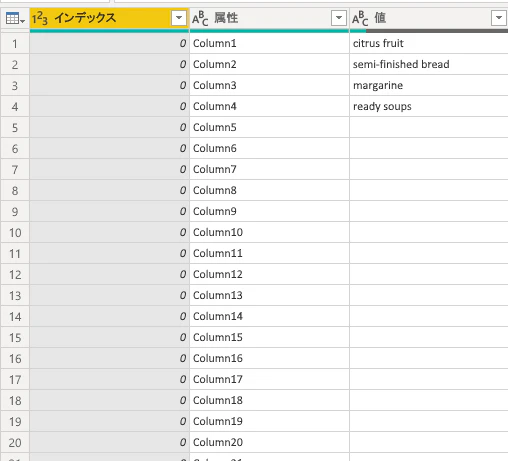Open the 属性 column filter dropdown

(x=339, y=18)
